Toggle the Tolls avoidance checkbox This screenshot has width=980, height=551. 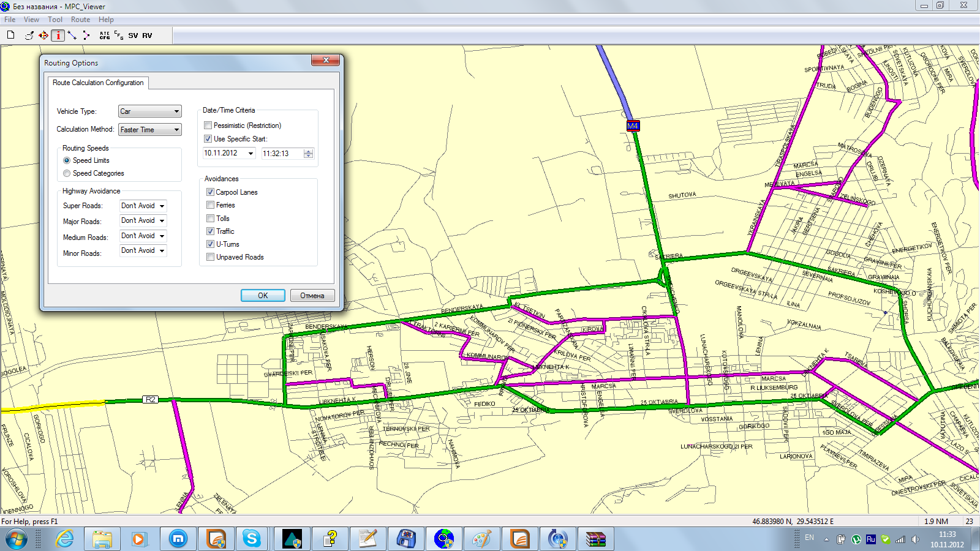[x=211, y=219]
